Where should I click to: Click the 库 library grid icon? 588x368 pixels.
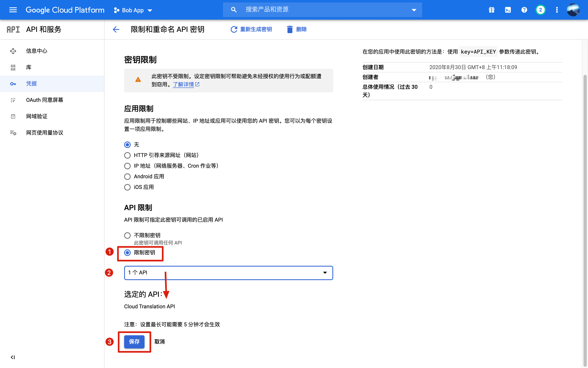click(13, 67)
